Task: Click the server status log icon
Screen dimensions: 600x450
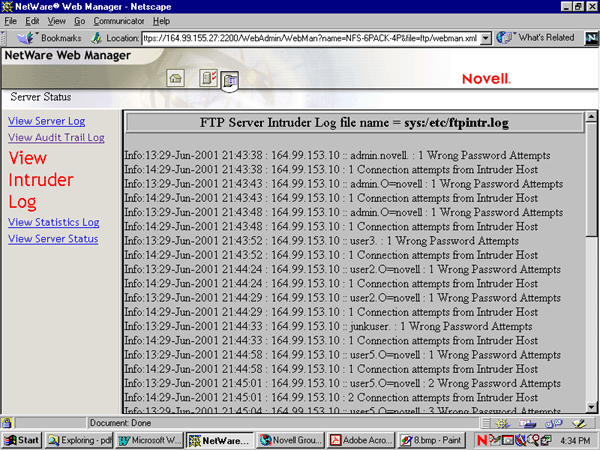Action: coord(230,80)
